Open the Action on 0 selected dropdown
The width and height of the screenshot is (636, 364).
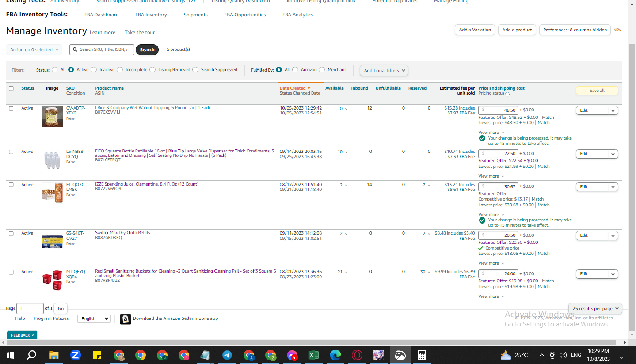[34, 50]
